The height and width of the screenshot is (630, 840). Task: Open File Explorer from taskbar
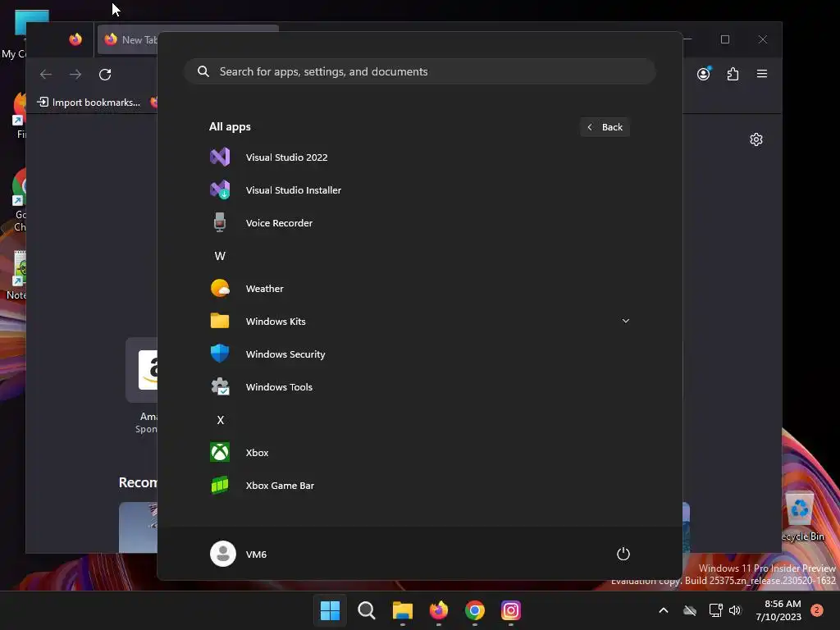click(x=402, y=610)
